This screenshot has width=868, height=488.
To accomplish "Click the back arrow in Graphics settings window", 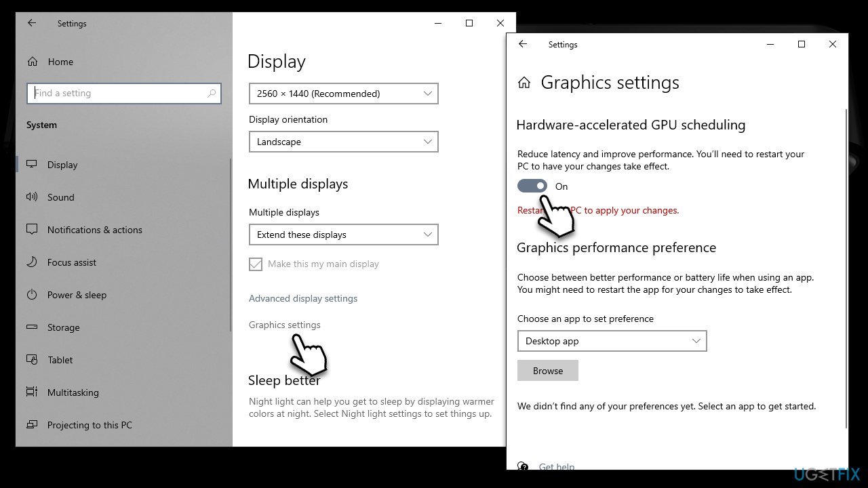I will point(523,44).
